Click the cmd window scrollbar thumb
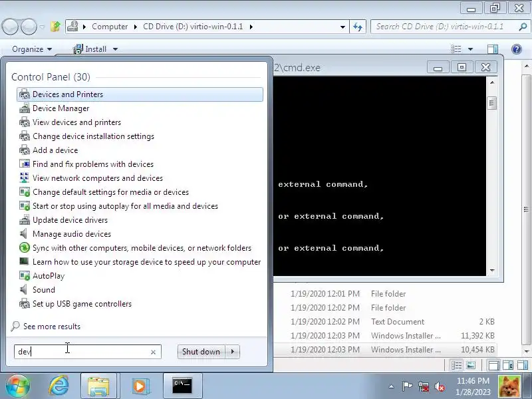532x399 pixels. [x=492, y=103]
